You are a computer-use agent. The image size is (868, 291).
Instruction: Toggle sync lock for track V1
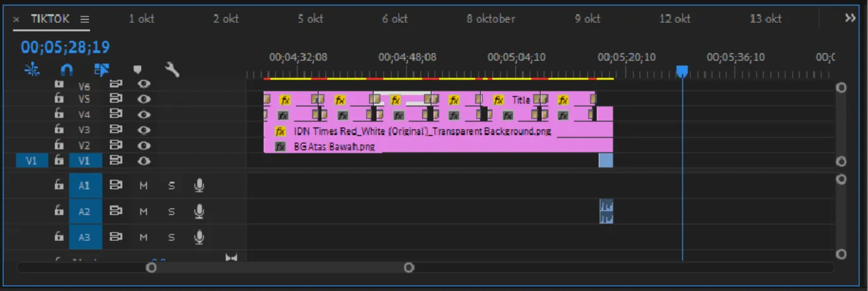[x=116, y=160]
